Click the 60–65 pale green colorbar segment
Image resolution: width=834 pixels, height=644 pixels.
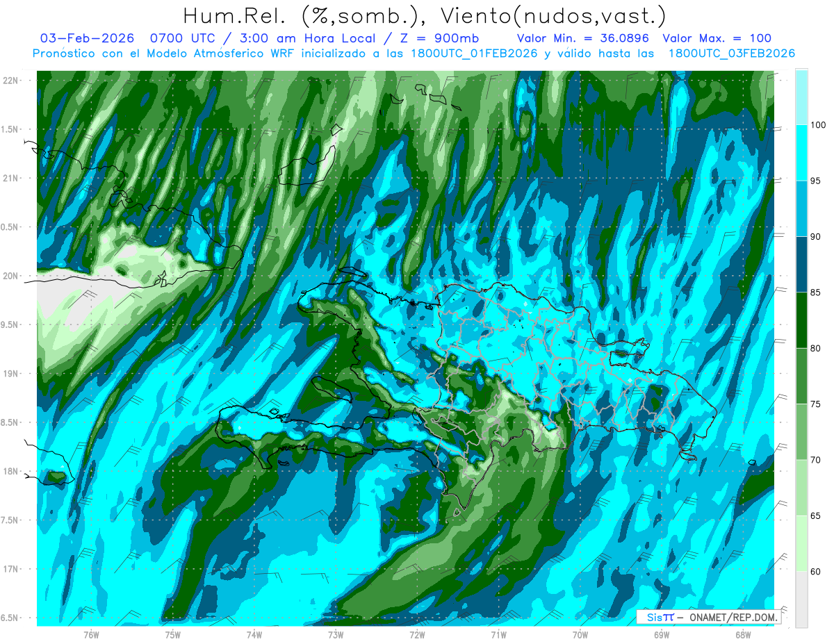click(x=801, y=543)
